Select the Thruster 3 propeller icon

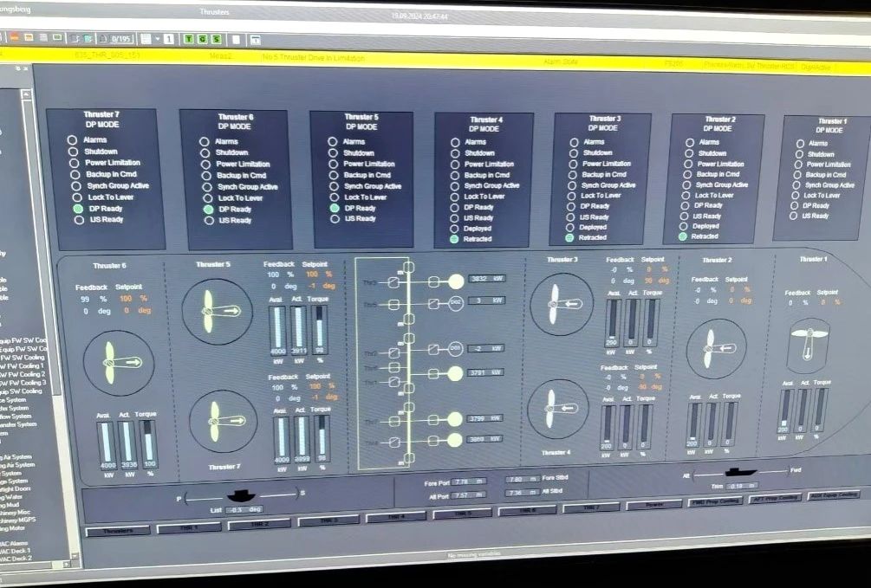click(x=561, y=304)
